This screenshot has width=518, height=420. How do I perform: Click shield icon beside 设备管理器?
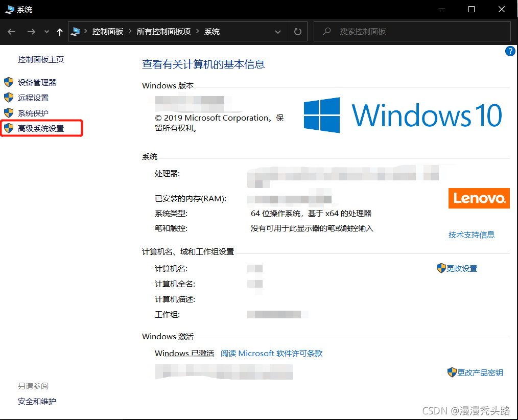click(x=9, y=82)
